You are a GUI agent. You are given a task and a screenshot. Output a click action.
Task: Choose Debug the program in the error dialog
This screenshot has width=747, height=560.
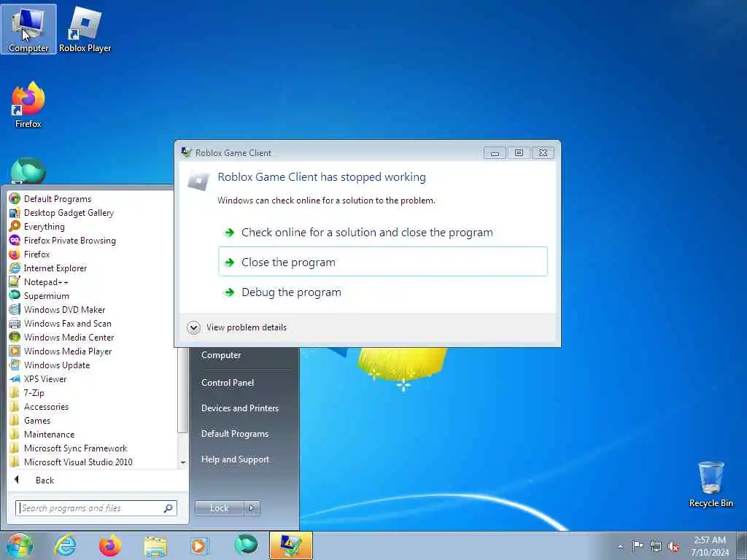pyautogui.click(x=382, y=292)
